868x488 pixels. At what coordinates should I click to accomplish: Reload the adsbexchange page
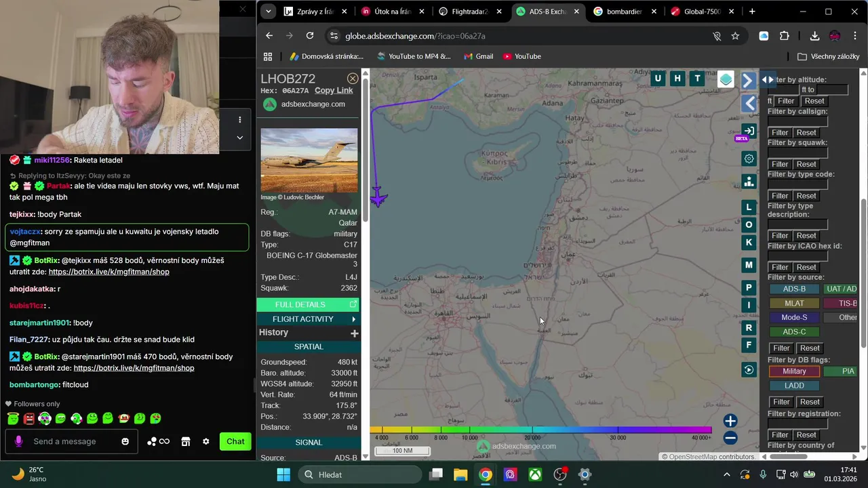click(310, 36)
